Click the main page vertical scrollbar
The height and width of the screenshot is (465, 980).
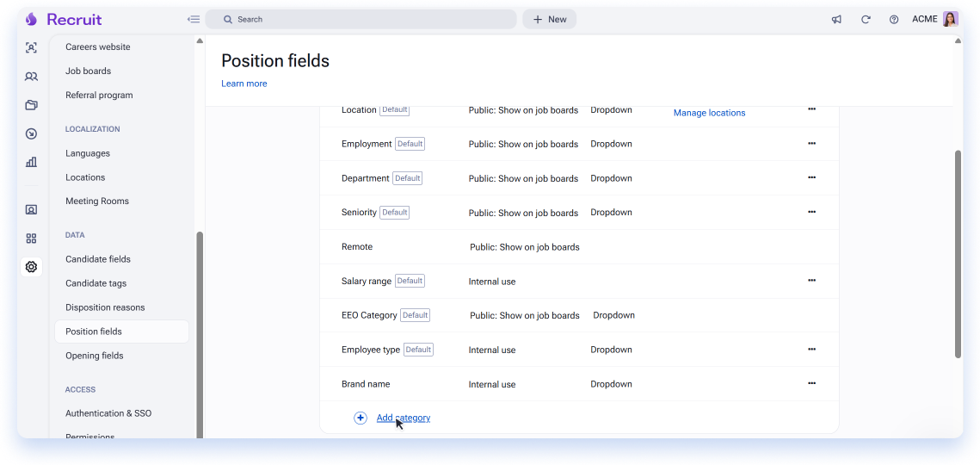click(958, 254)
